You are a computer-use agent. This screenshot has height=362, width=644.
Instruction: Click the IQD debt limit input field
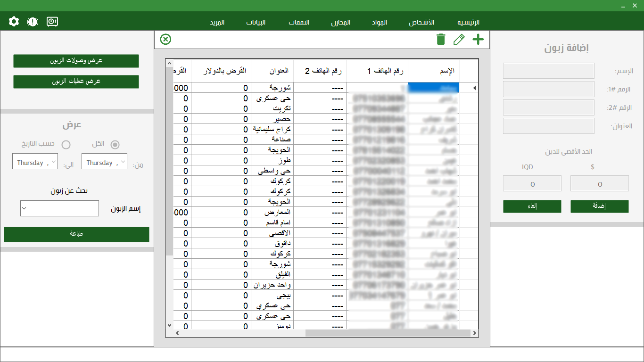tap(532, 183)
